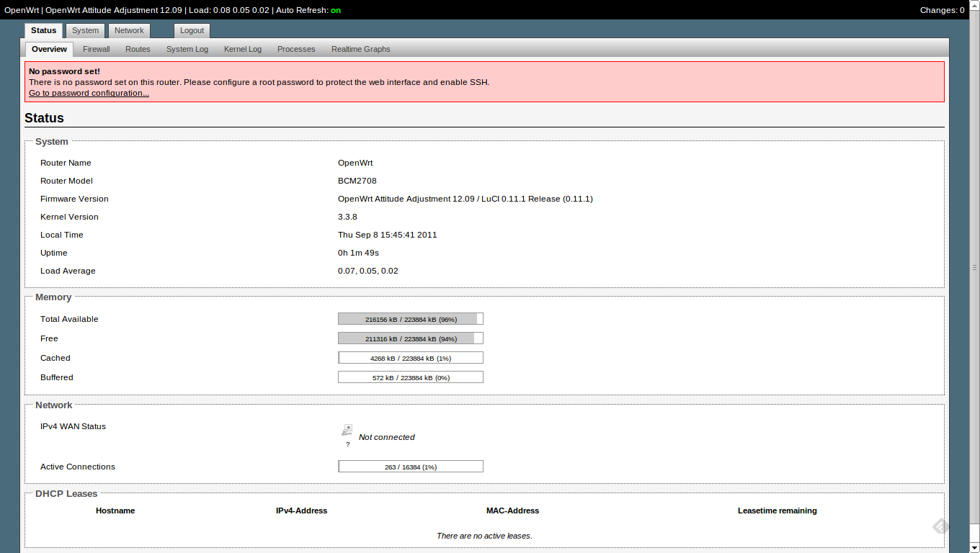Open the Realtime Graphs sub-tab
980x553 pixels.
[x=360, y=49]
